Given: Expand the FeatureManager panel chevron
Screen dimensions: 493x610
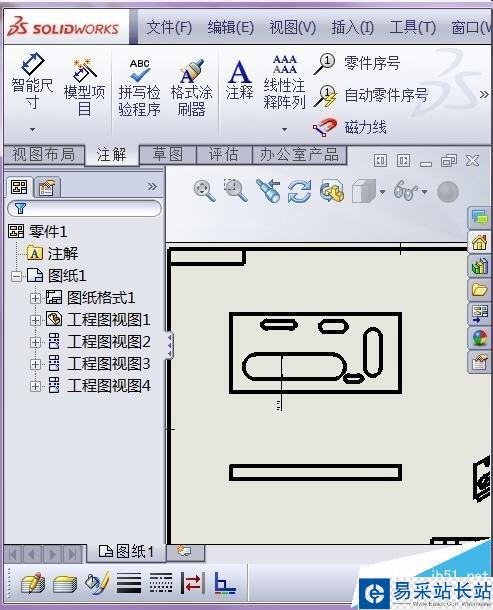Looking at the screenshot, I should tap(152, 187).
